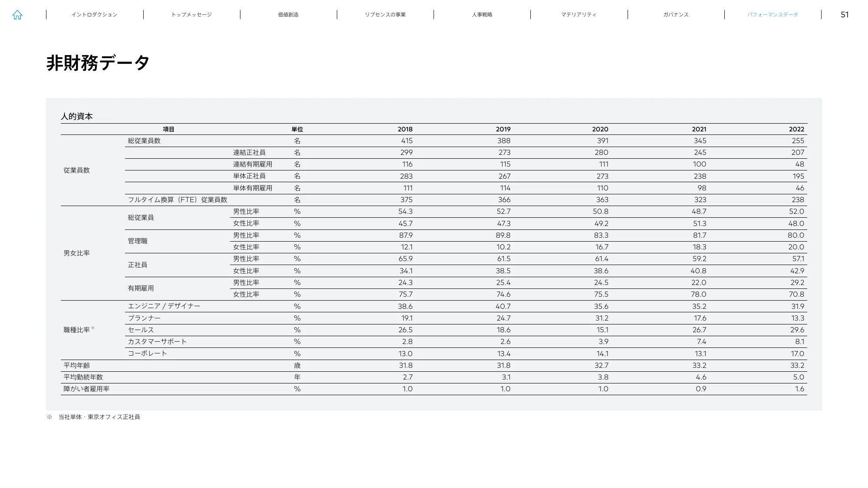Viewport: 868px width, 488px height.
Task: Click the page number 51
Action: coord(845,14)
